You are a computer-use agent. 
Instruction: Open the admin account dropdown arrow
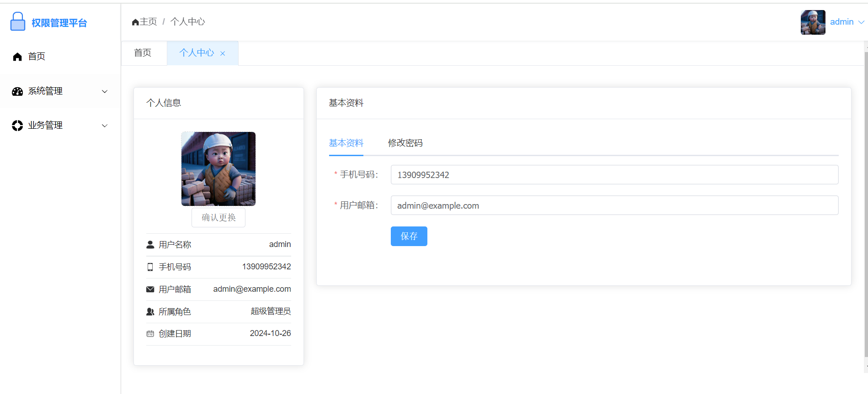[861, 22]
